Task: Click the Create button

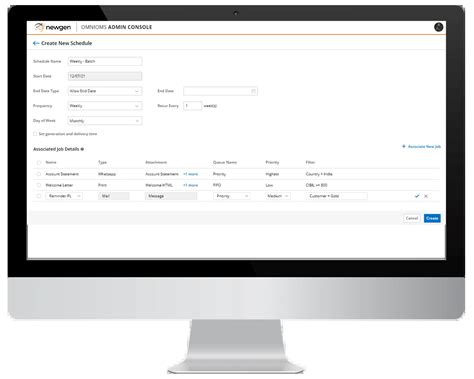Action: click(432, 218)
